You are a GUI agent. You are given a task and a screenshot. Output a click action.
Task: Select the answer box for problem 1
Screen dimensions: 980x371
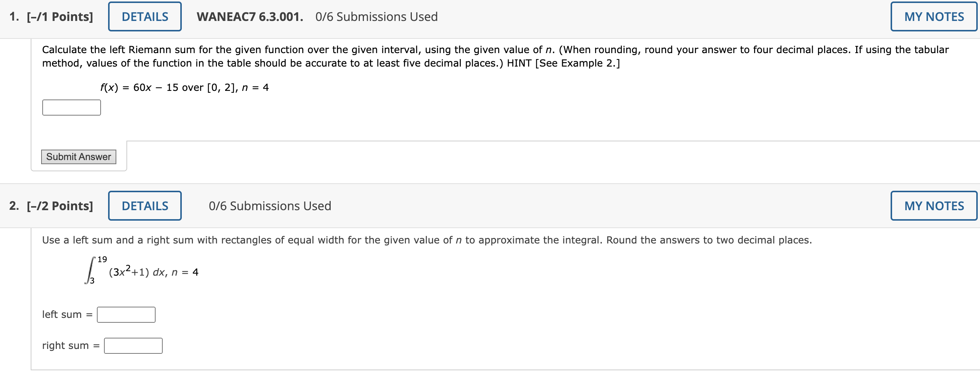coord(71,107)
